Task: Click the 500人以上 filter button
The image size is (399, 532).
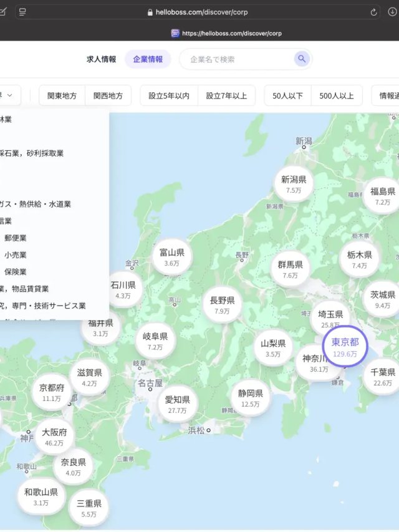Action: click(337, 95)
